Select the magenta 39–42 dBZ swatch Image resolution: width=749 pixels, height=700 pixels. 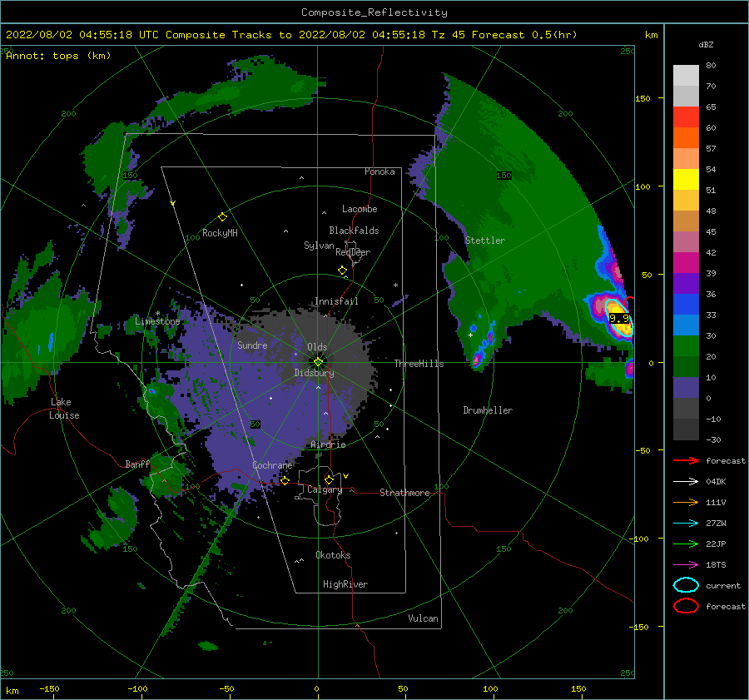coord(686,263)
